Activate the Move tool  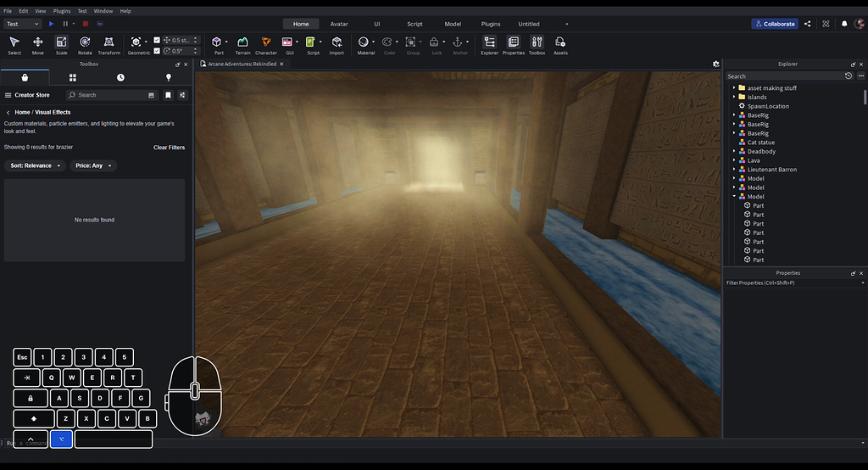tap(37, 45)
